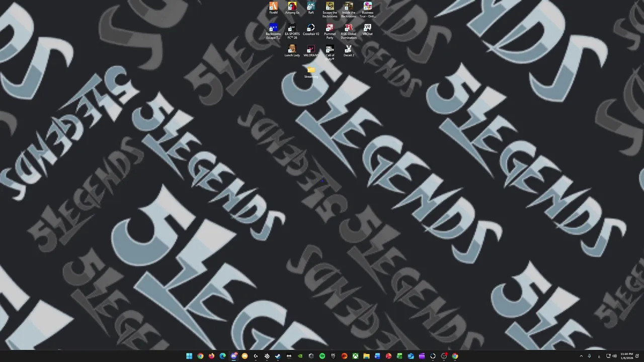
Task: Open Steam from the taskbar
Action: tap(278, 356)
